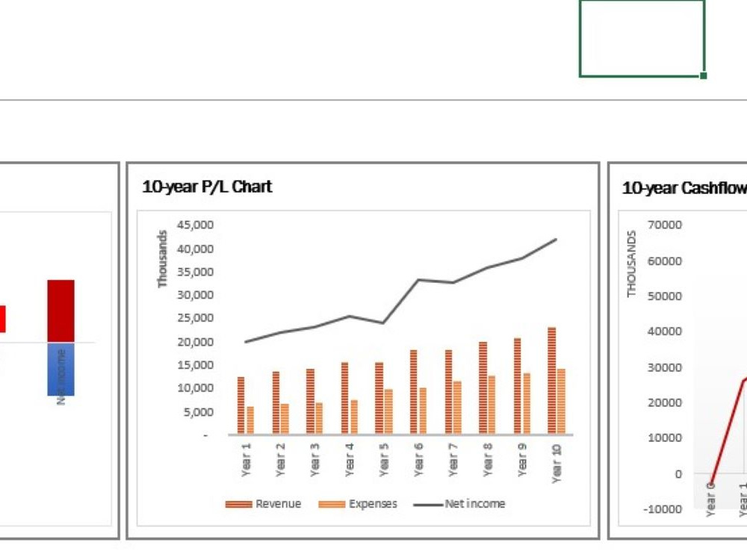Select the Year 6 Expenses bar
This screenshot has width=747, height=560.
coord(423,411)
